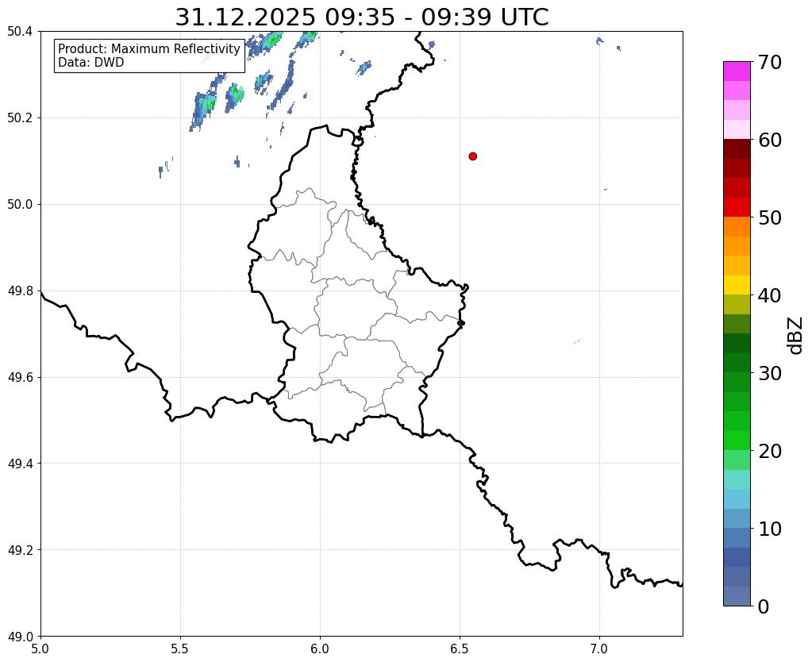812x662 pixels.
Task: Select the dark red colorbar segment just below 60 dBZ
Action: coord(737,148)
